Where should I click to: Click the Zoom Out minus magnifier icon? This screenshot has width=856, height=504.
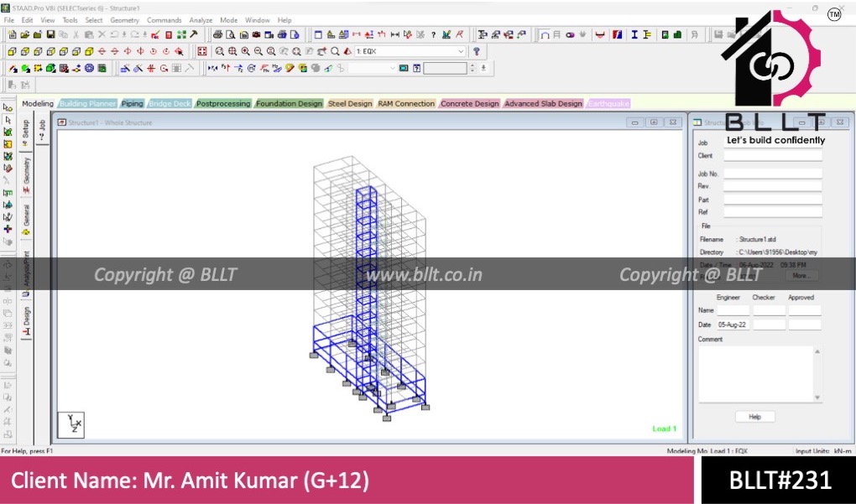point(258,51)
